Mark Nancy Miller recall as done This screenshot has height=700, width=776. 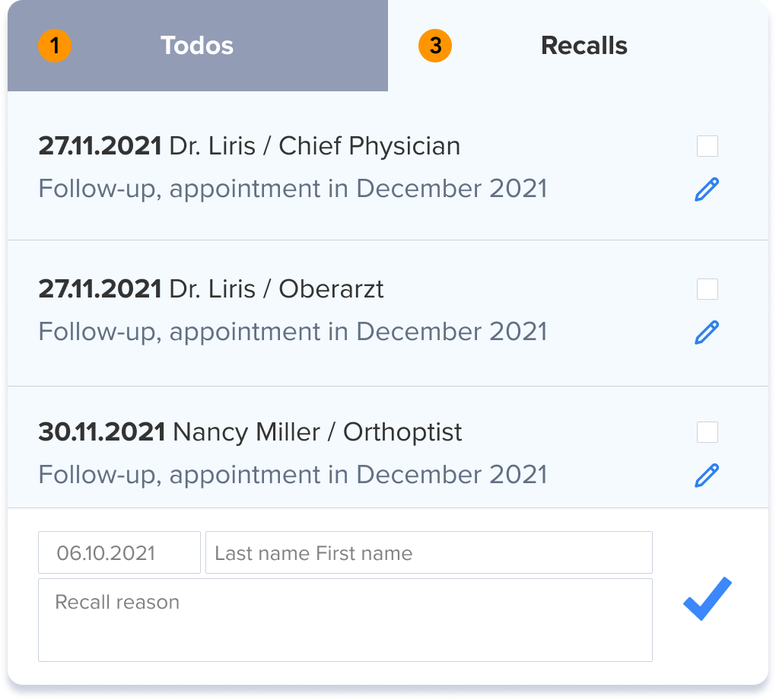click(708, 432)
